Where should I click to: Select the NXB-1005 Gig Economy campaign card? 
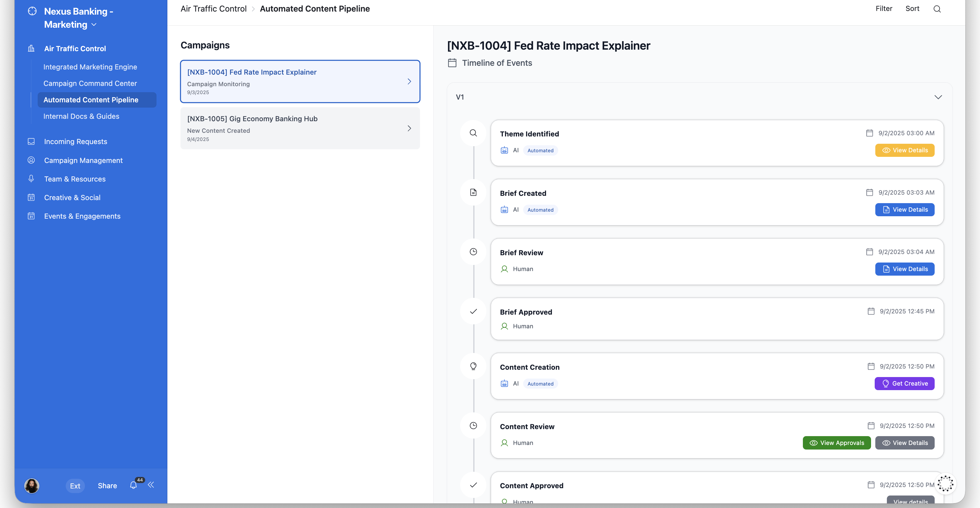point(300,128)
